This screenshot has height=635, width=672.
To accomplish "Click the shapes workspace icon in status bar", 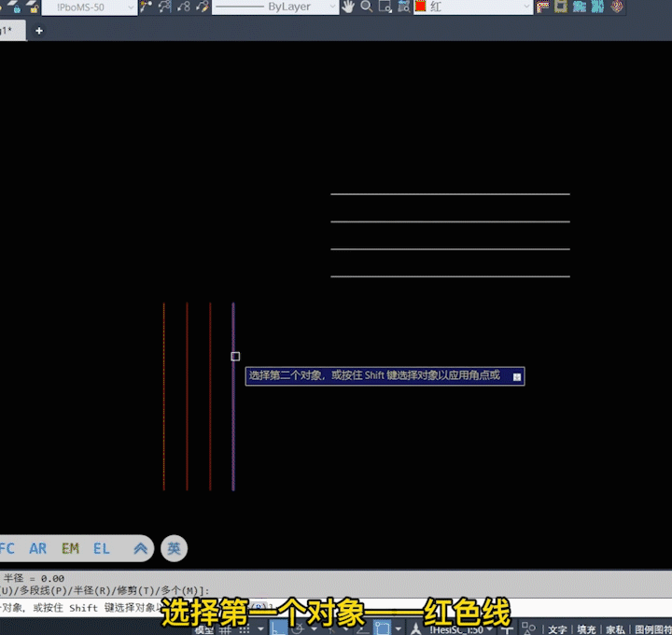I will pyautogui.click(x=528, y=629).
